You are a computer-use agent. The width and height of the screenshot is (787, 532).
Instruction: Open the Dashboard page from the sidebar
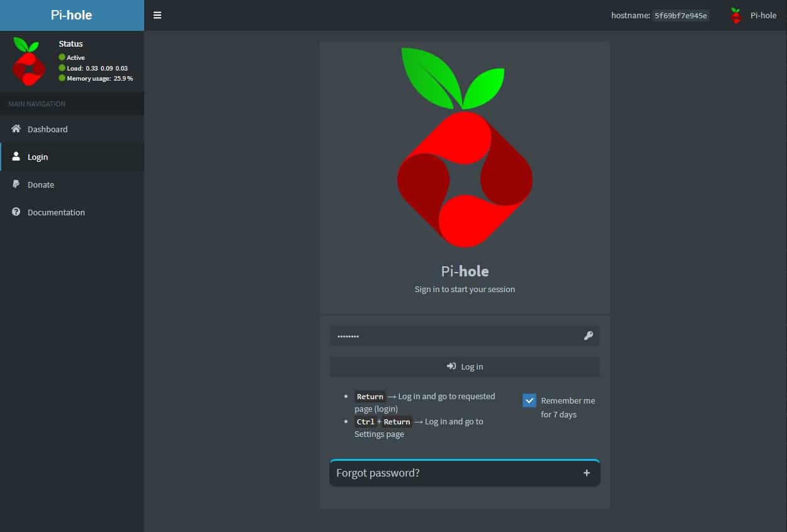(47, 128)
